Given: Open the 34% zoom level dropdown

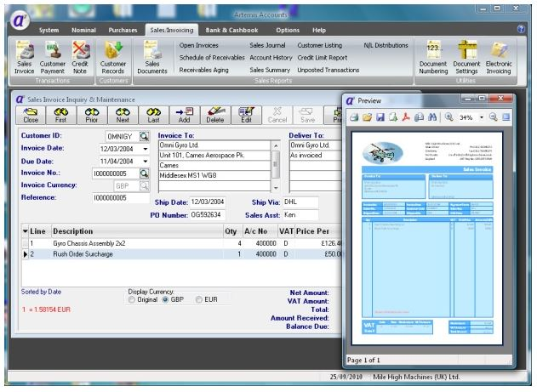Looking at the screenshot, I should 482,117.
